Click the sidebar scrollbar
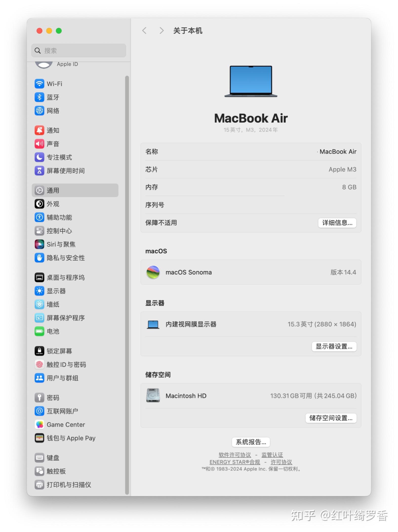Image resolution: width=398 pixels, height=532 pixels. pyautogui.click(x=127, y=285)
